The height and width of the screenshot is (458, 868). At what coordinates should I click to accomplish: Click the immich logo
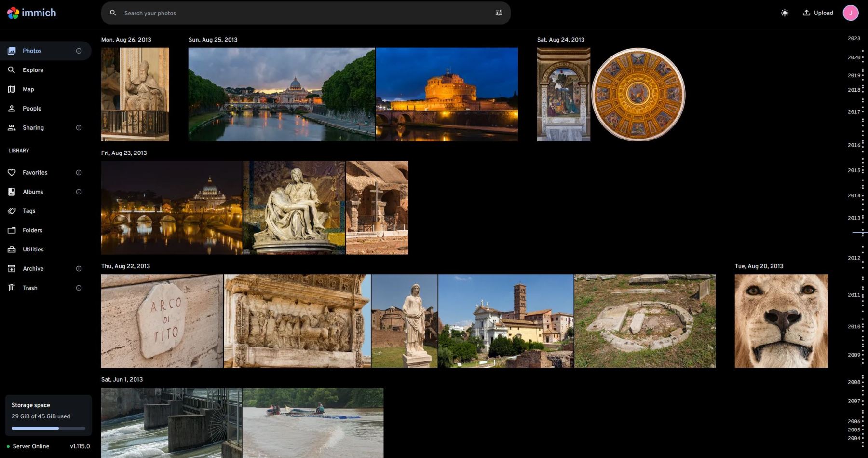32,13
